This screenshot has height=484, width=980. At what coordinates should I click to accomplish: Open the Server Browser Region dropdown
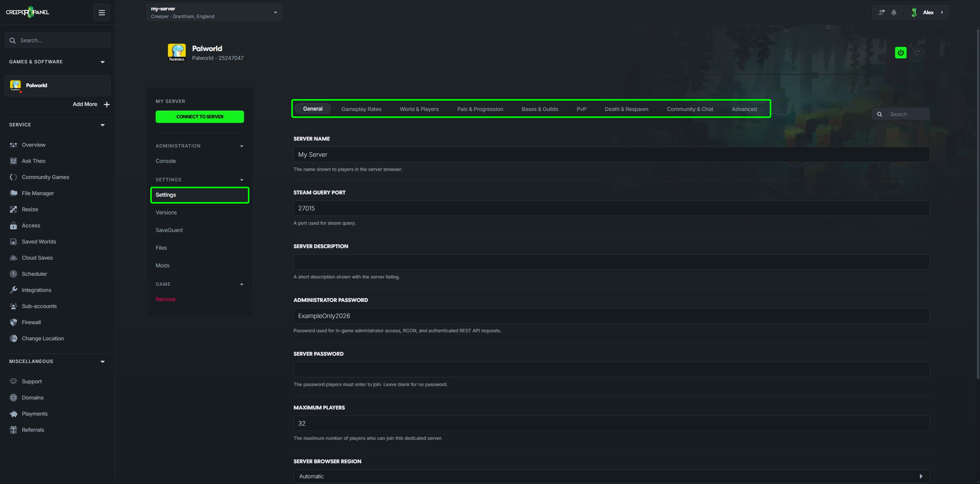pyautogui.click(x=611, y=476)
